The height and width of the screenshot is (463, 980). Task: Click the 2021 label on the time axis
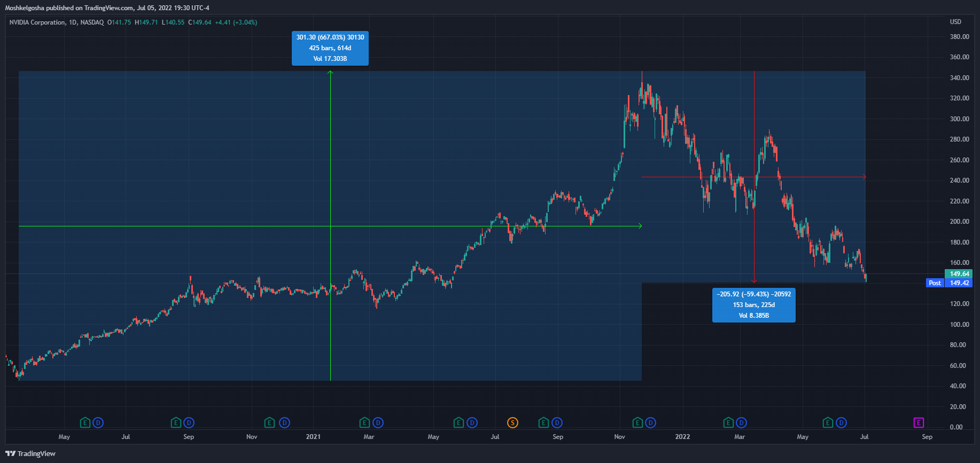pyautogui.click(x=313, y=437)
